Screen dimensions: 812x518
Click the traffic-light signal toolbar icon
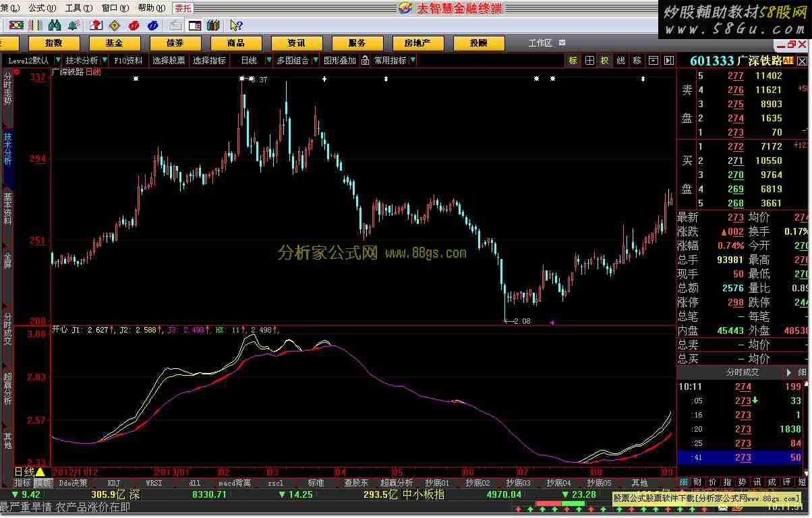coord(16,25)
